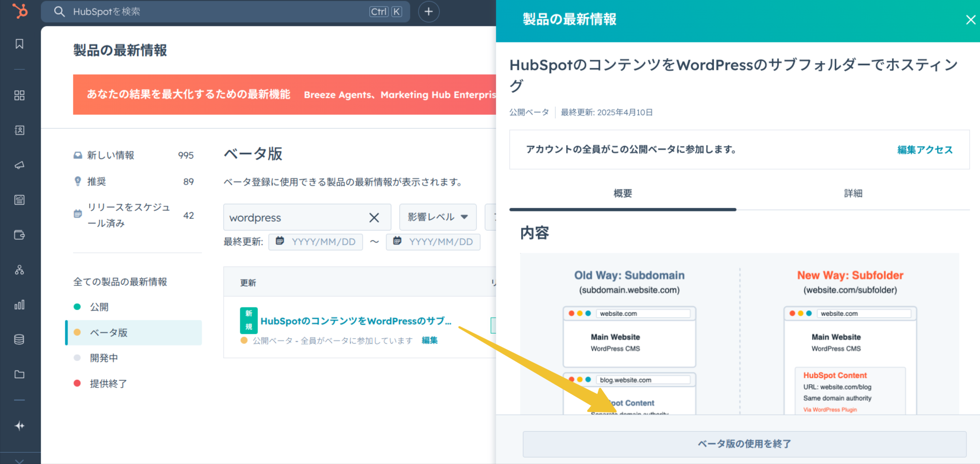Open the 影響レベル dropdown filter
This screenshot has height=464, width=980.
[438, 217]
